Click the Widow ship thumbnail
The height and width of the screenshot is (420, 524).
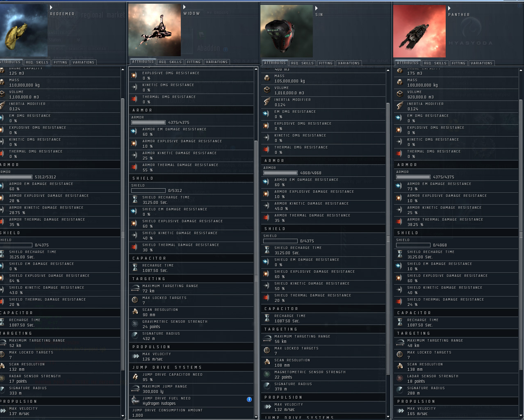(x=155, y=30)
